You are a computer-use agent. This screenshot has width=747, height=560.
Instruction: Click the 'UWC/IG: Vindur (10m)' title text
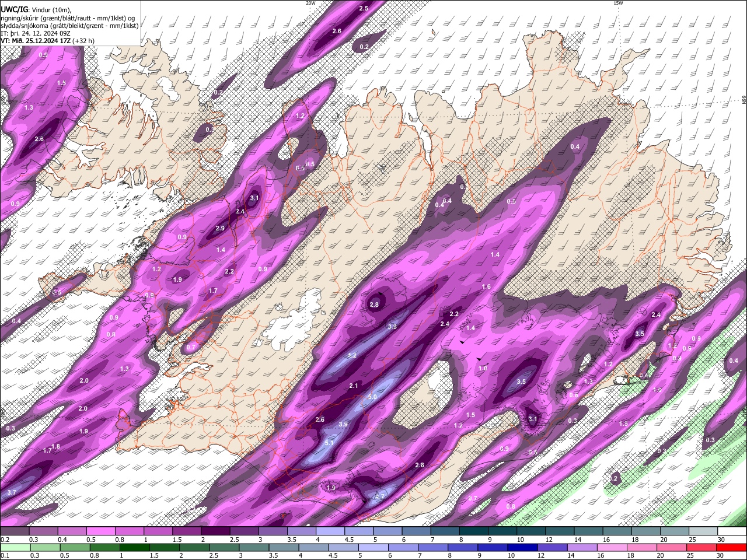pyautogui.click(x=36, y=9)
